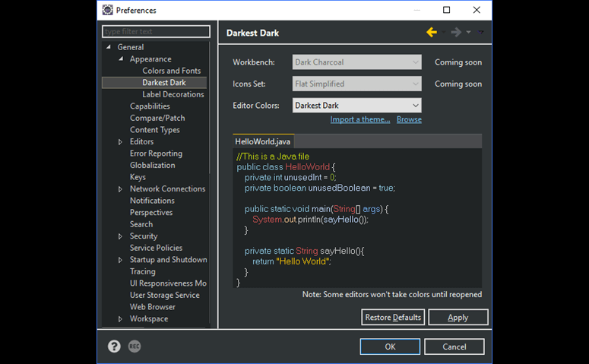Open the back history dropdown arrow
The width and height of the screenshot is (589, 364).
[x=444, y=33]
